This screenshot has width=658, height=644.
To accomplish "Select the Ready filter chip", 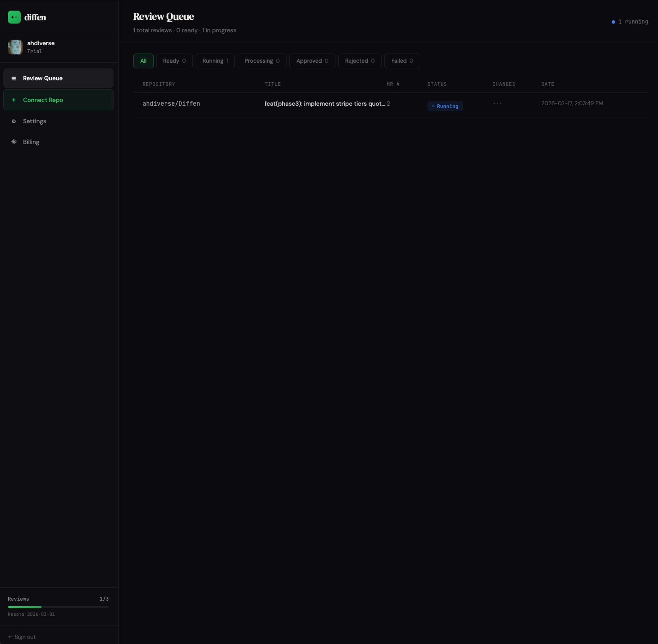I will 174,60.
